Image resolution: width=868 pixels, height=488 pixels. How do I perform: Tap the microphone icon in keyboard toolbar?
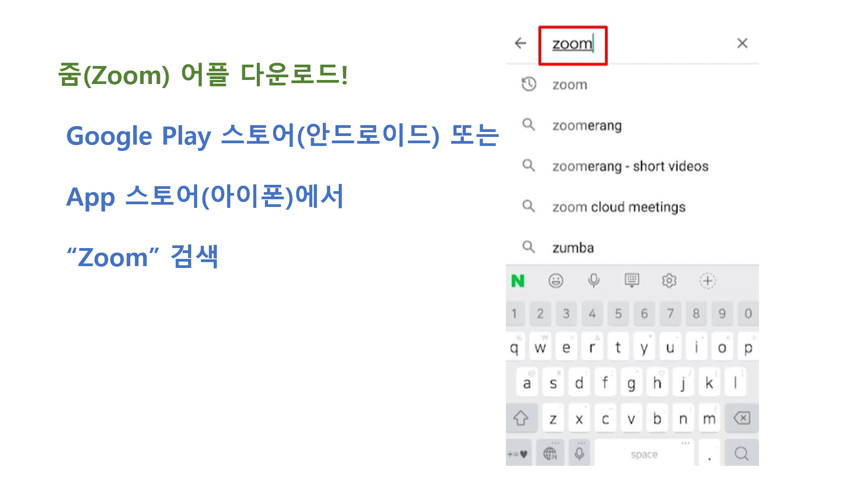pos(594,281)
